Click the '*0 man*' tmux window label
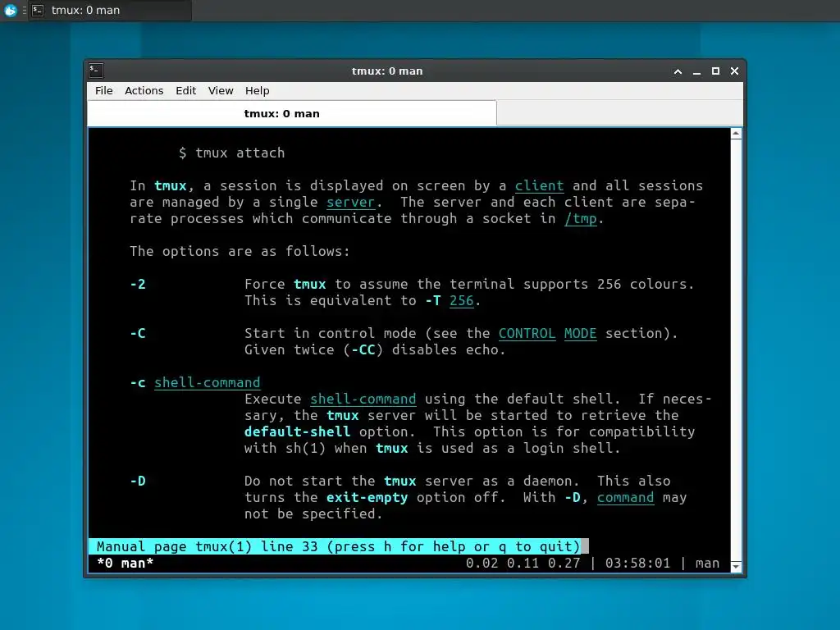The width and height of the screenshot is (840, 630). pos(126,563)
